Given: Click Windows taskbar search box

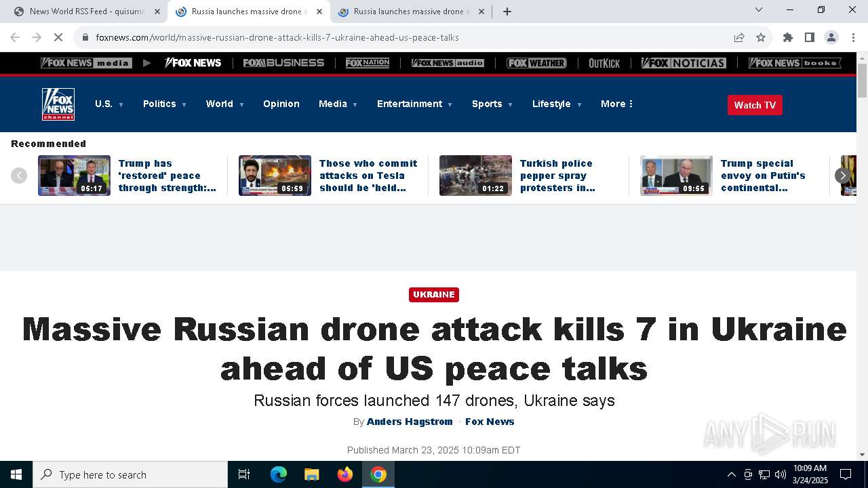Looking at the screenshot, I should (130, 474).
